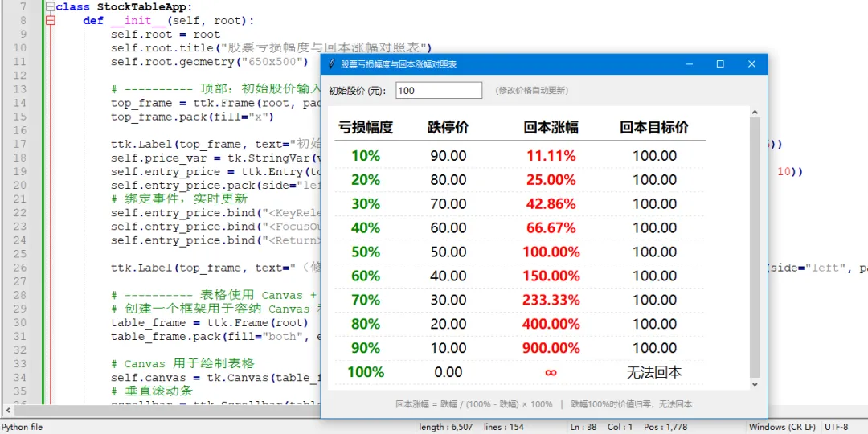The height and width of the screenshot is (434, 868).
Task: Click the feather icon in the dialog title bar
Action: (332, 64)
